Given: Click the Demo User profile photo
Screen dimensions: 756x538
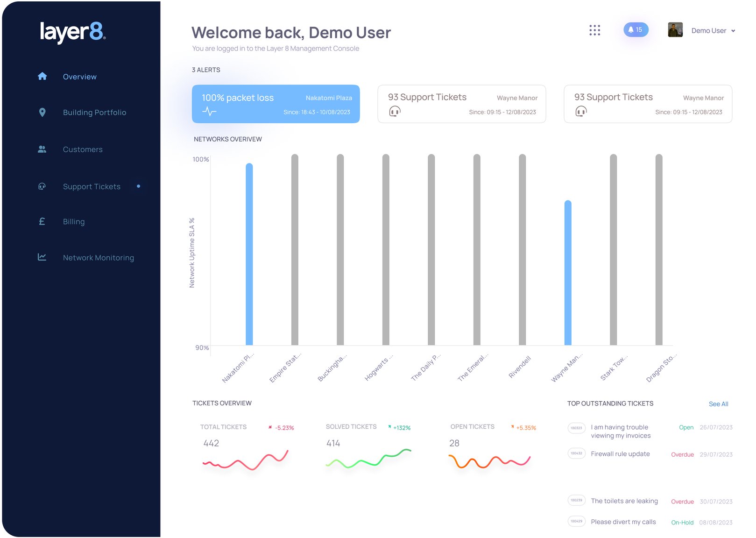Looking at the screenshot, I should 675,30.
